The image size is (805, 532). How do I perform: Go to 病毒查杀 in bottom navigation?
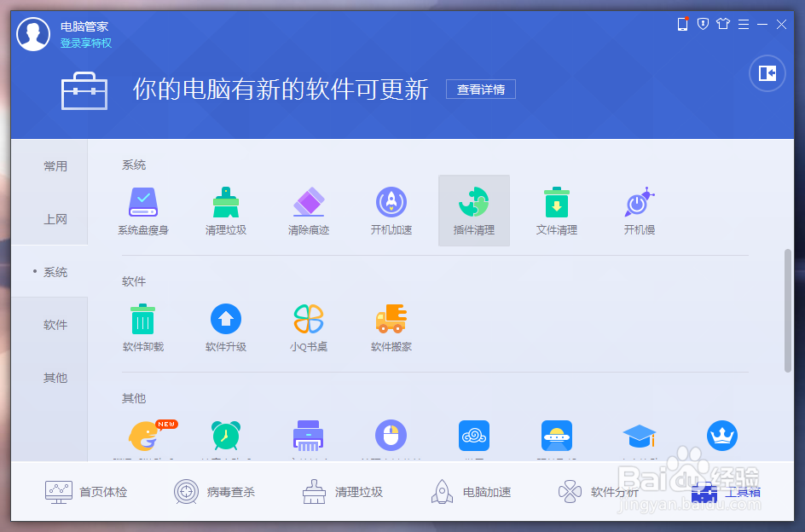[214, 492]
